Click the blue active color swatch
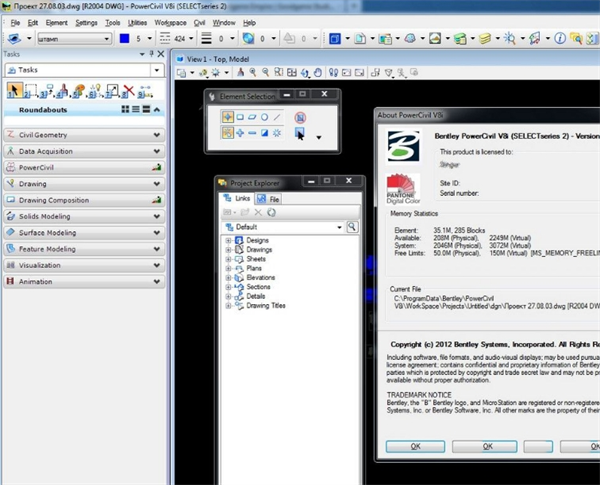The width and height of the screenshot is (600, 485). coord(122,40)
